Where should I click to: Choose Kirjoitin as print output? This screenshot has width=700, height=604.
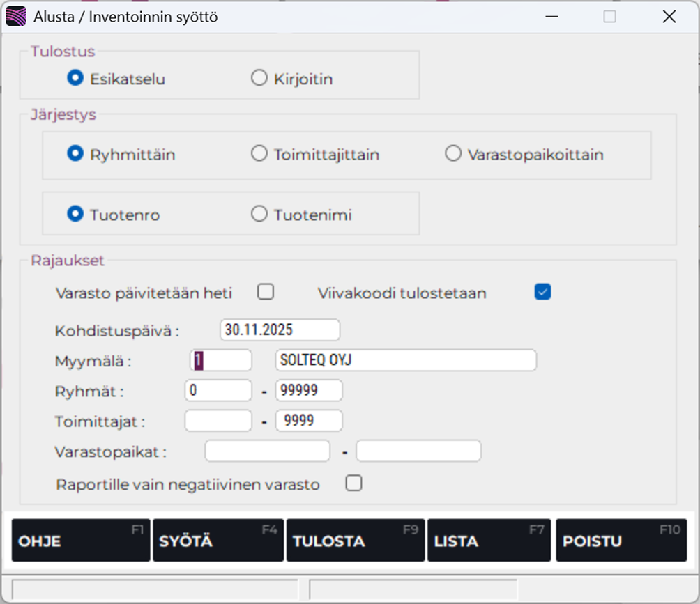click(x=259, y=79)
